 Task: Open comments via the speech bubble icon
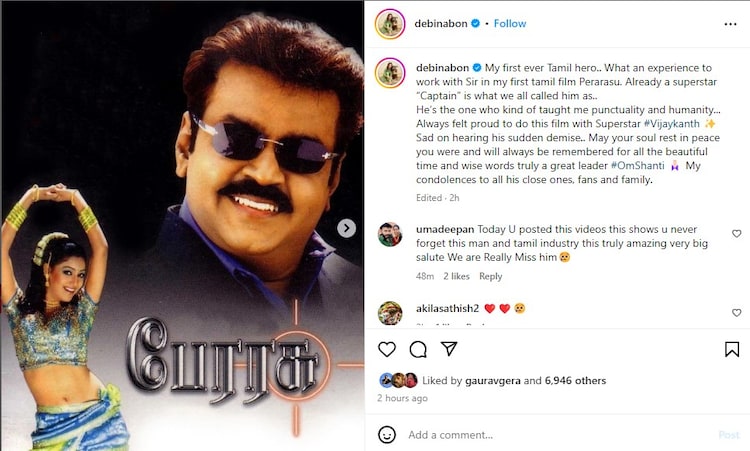point(418,349)
